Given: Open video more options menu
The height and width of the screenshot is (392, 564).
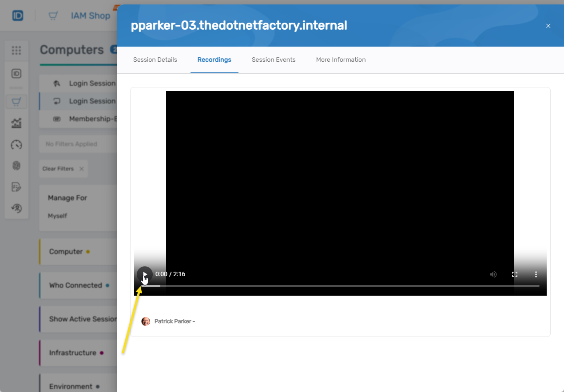Looking at the screenshot, I should coord(536,274).
